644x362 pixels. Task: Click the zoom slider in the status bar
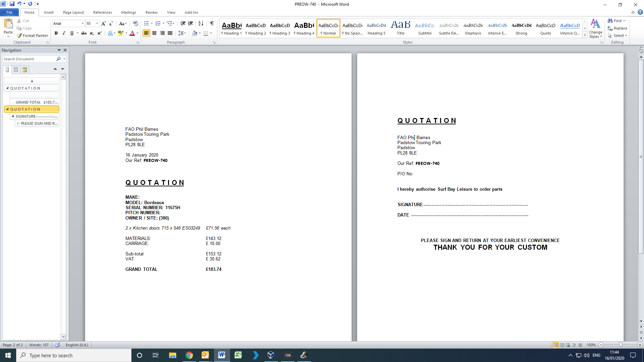pyautogui.click(x=621, y=345)
